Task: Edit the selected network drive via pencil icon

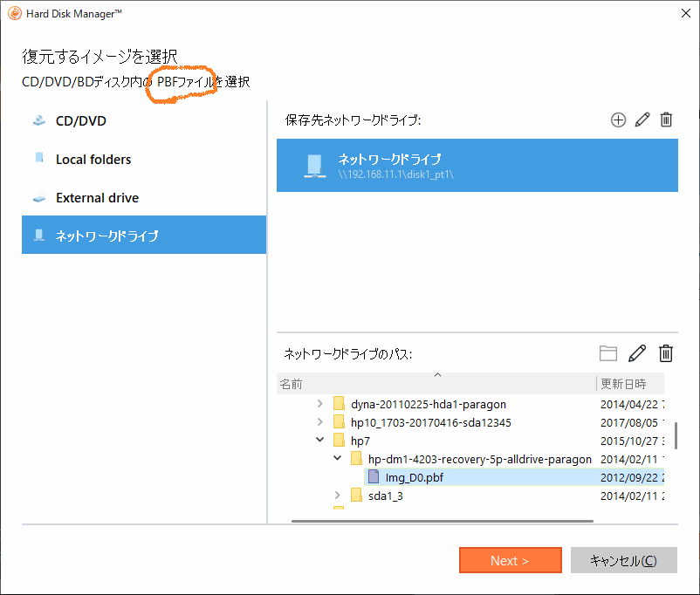Action: pos(642,120)
